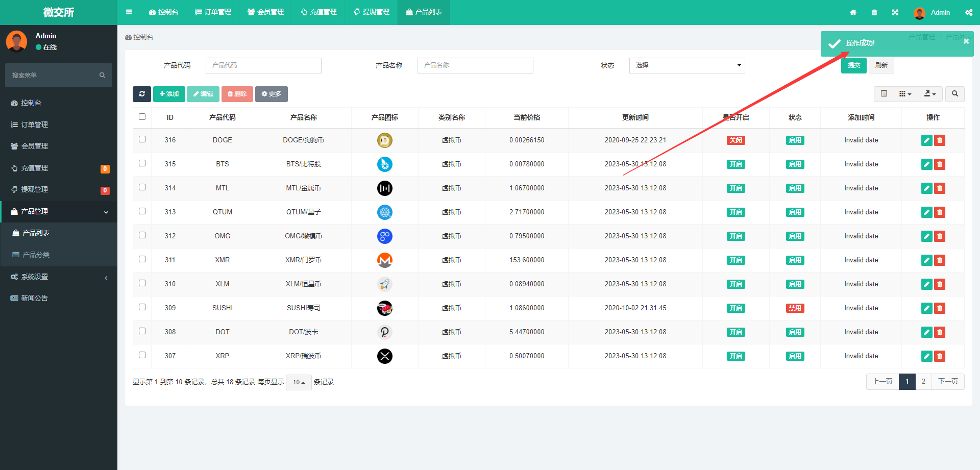Click the hamburger menu toggle icon
Image resolution: width=980 pixels, height=470 pixels.
(129, 12)
